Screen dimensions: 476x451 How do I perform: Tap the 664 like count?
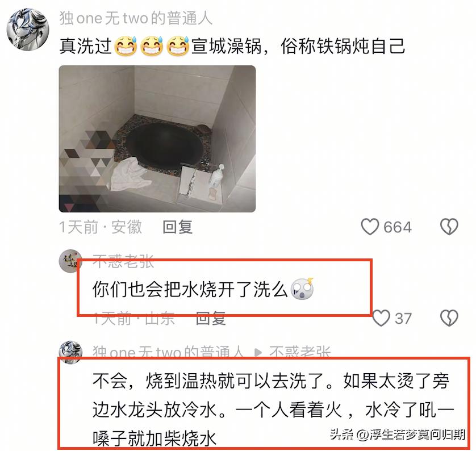click(398, 227)
